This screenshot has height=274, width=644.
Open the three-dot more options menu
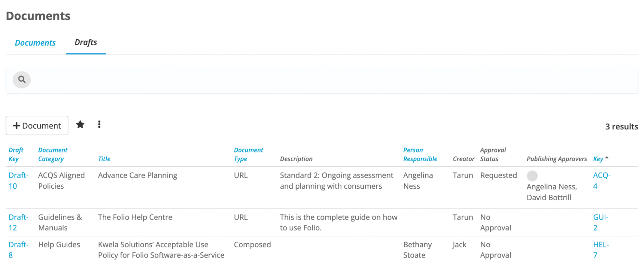[99, 124]
